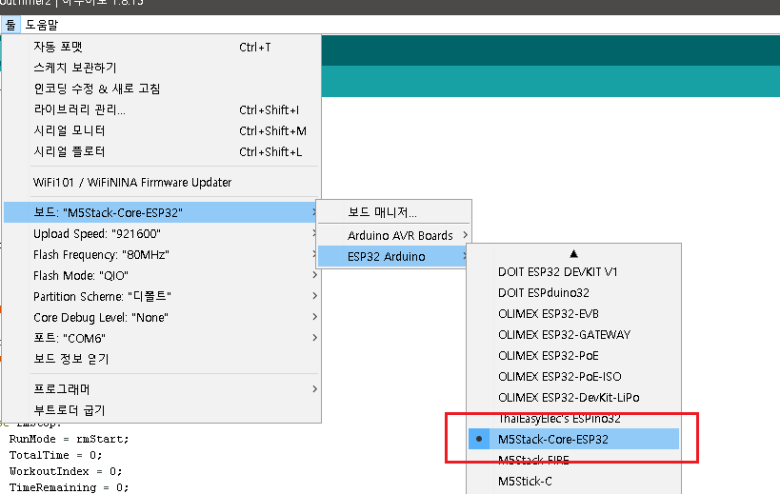This screenshot has height=494, width=780.
Task: Expand 포트: "COM6" submenu
Action: click(x=162, y=338)
